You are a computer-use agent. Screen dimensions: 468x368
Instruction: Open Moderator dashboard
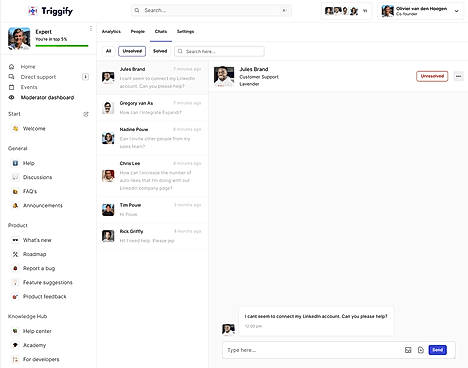point(47,98)
